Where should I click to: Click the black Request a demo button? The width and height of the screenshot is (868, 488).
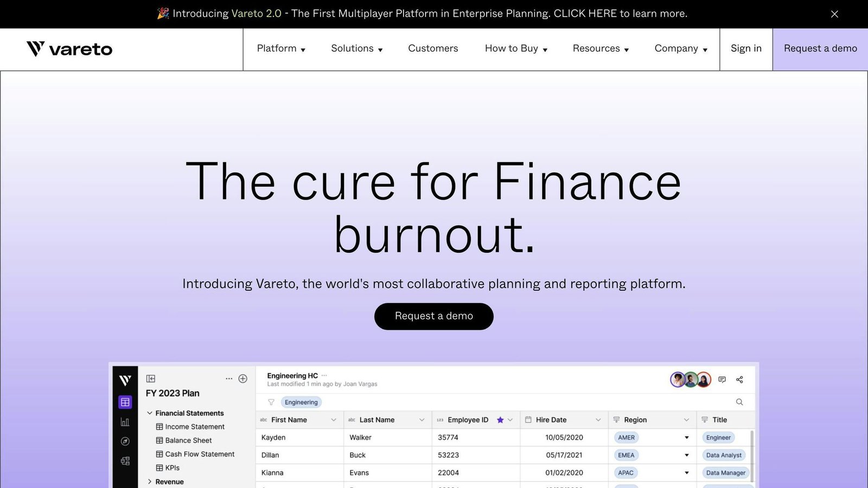pyautogui.click(x=434, y=316)
